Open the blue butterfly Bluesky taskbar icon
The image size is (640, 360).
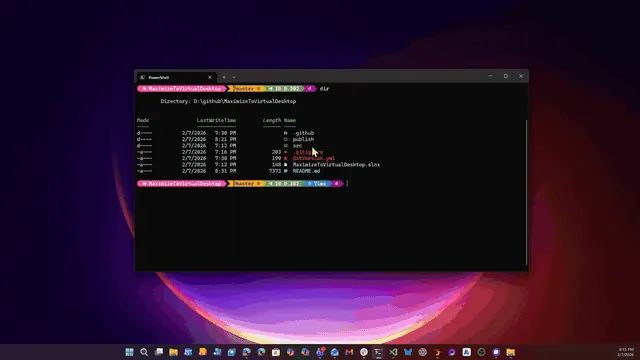pyautogui.click(x=408, y=352)
